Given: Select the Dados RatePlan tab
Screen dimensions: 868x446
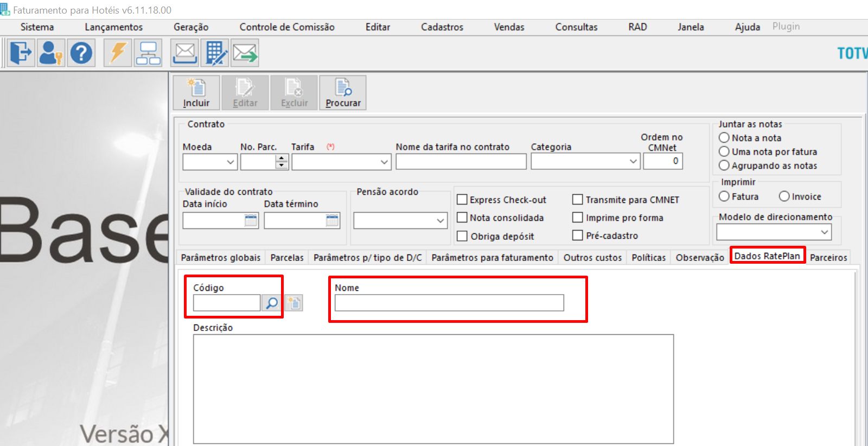Looking at the screenshot, I should coord(767,256).
